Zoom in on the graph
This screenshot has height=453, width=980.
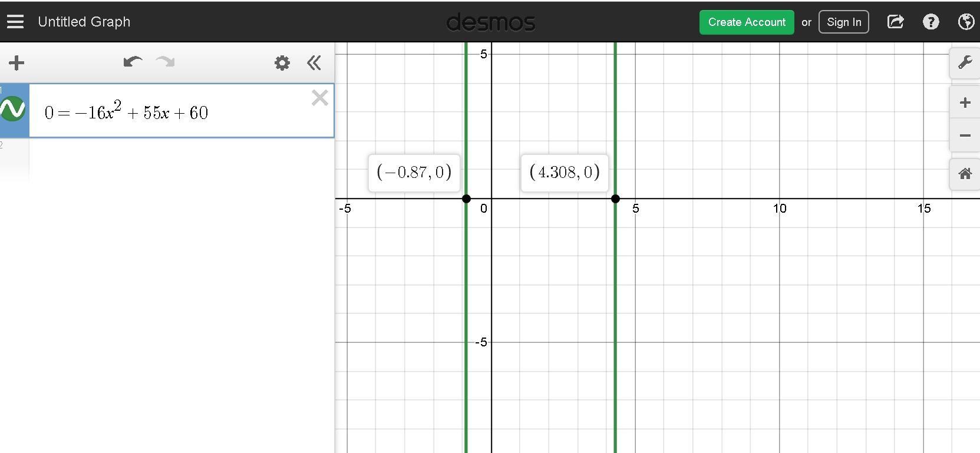965,102
